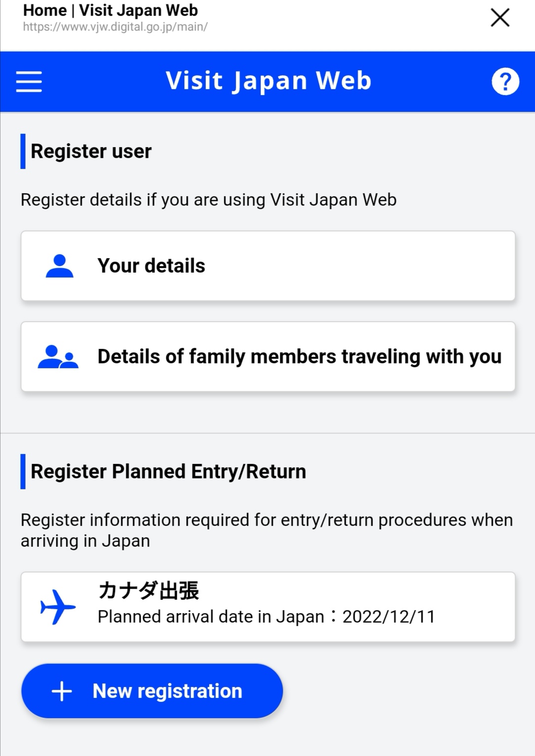Click the plus icon on New registration
The height and width of the screenshot is (756, 535).
click(x=62, y=691)
